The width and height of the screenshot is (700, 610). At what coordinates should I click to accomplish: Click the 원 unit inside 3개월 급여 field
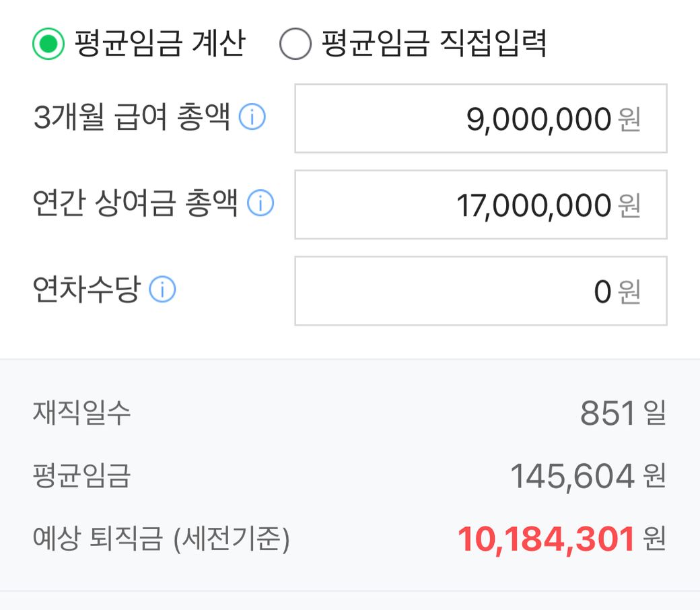(629, 121)
